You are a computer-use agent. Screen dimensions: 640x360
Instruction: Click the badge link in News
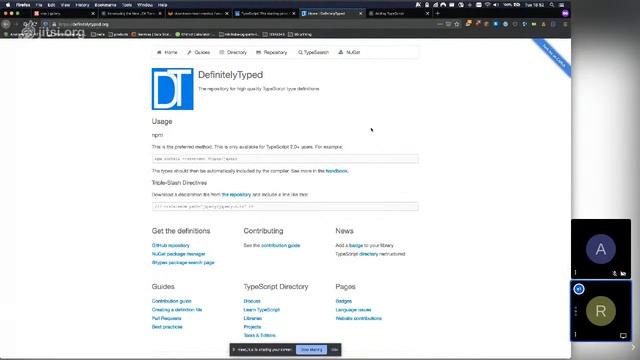pyautogui.click(x=356, y=245)
